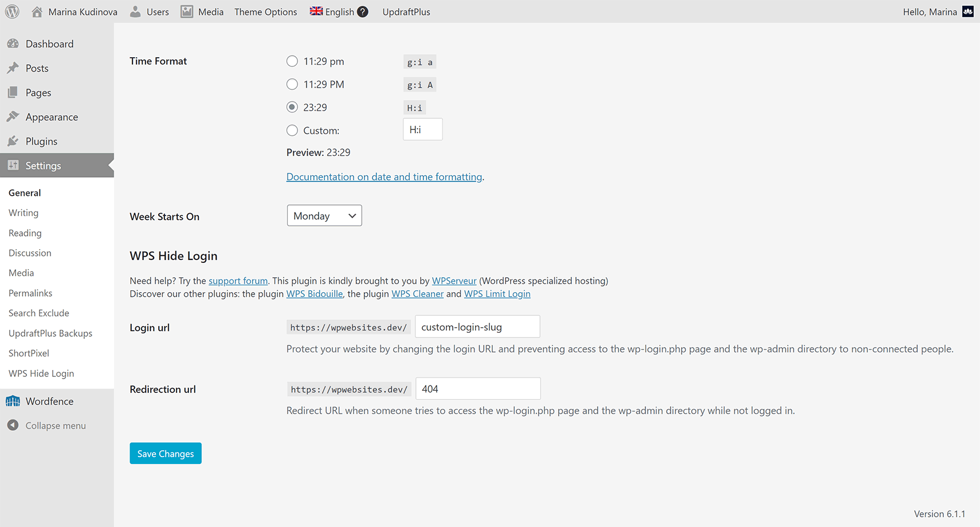The image size is (980, 527).
Task: Open the Dashboard menu
Action: [57, 44]
